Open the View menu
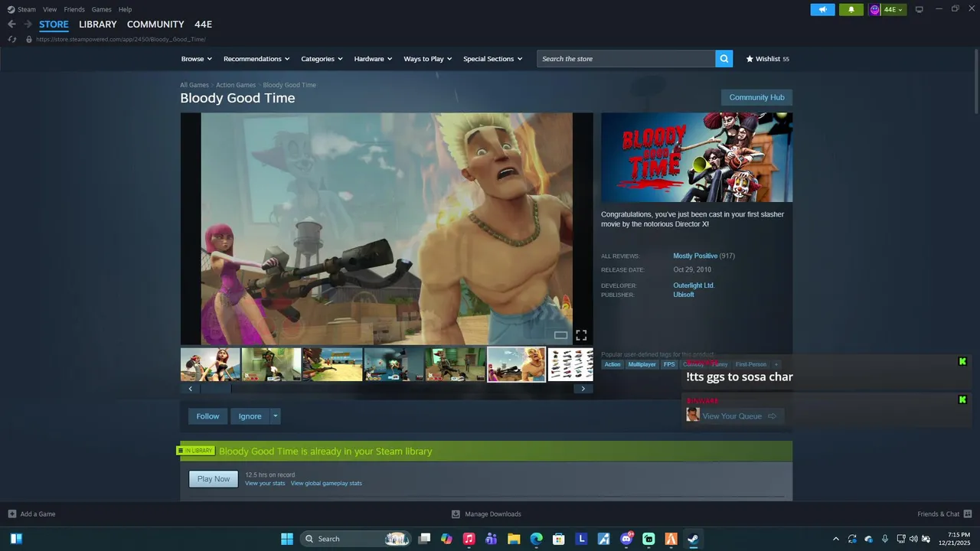Image resolution: width=980 pixels, height=551 pixels. click(x=50, y=9)
